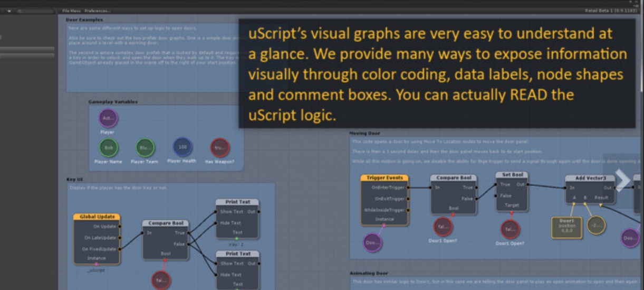
Task: Select the Global Update event node header
Action: coord(97,217)
